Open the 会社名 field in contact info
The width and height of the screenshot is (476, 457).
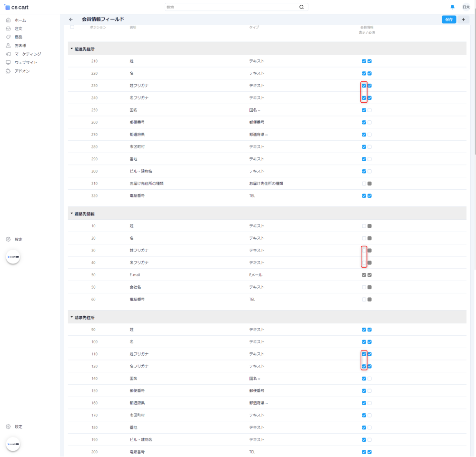[135, 287]
